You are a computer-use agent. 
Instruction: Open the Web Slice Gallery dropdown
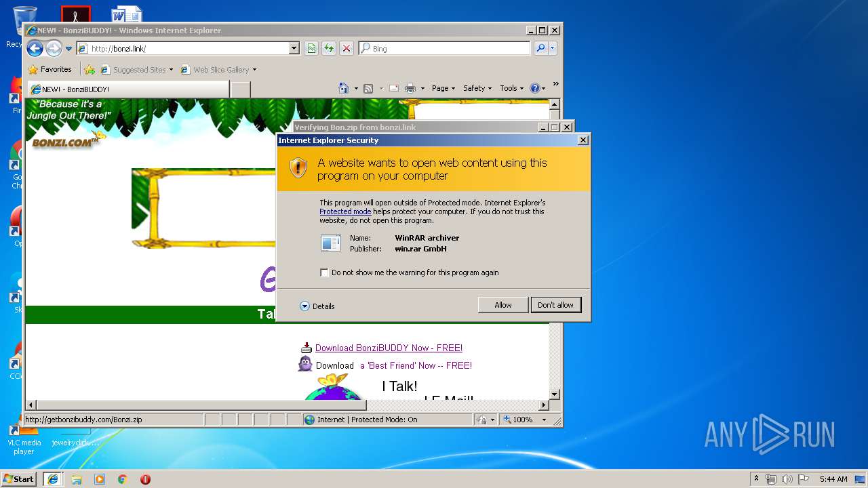pos(218,69)
